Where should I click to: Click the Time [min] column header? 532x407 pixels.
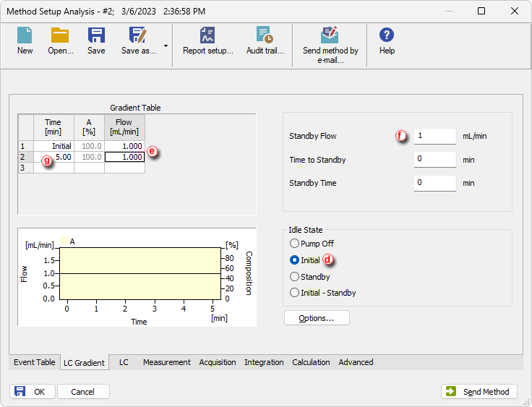(x=53, y=127)
